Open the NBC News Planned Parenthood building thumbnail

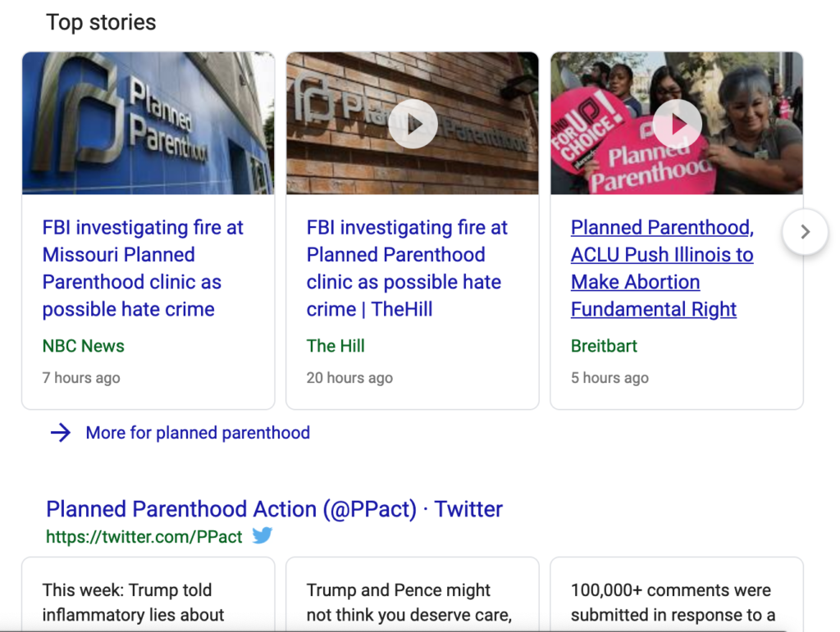point(148,123)
